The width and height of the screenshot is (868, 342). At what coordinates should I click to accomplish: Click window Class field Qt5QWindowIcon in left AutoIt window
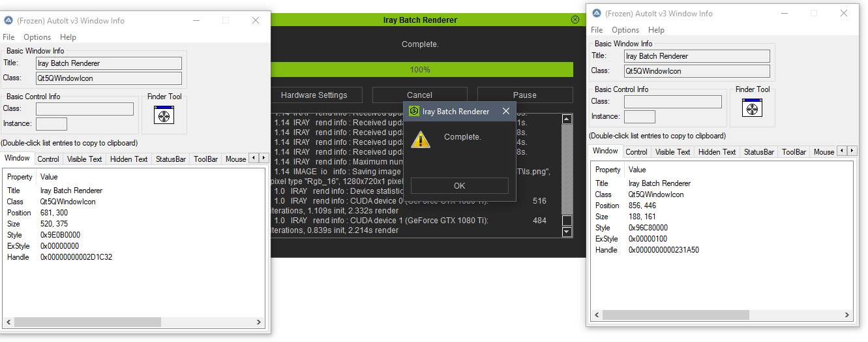coord(109,78)
